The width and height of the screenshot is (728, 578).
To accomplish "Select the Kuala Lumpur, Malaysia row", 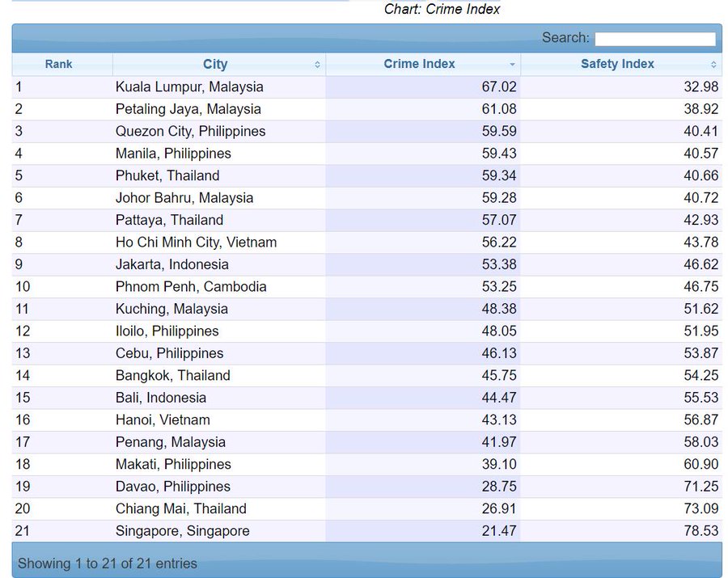I will (x=189, y=87).
